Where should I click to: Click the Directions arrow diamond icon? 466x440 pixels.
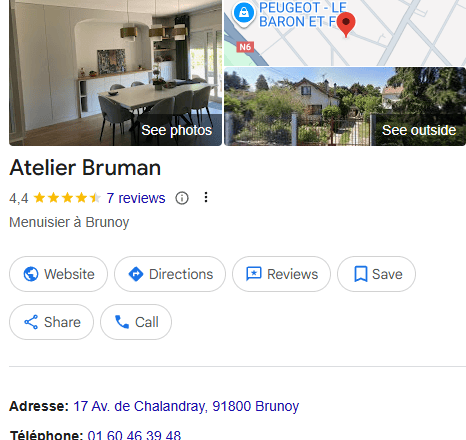[136, 274]
